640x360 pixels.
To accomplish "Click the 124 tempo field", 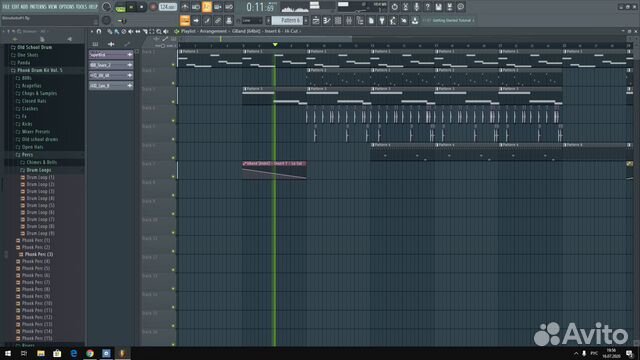I will pos(167,7).
